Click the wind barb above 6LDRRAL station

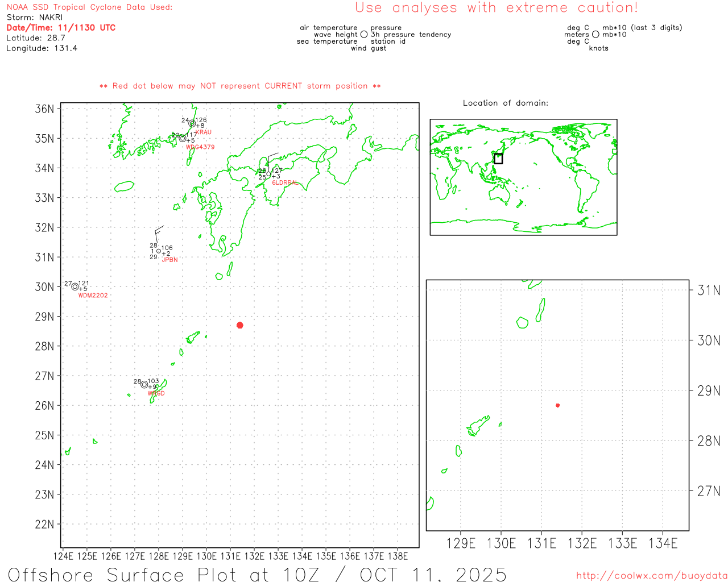tap(271, 159)
